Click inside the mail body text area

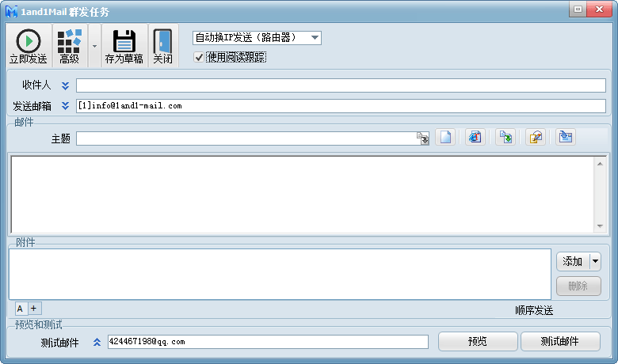[x=303, y=195]
